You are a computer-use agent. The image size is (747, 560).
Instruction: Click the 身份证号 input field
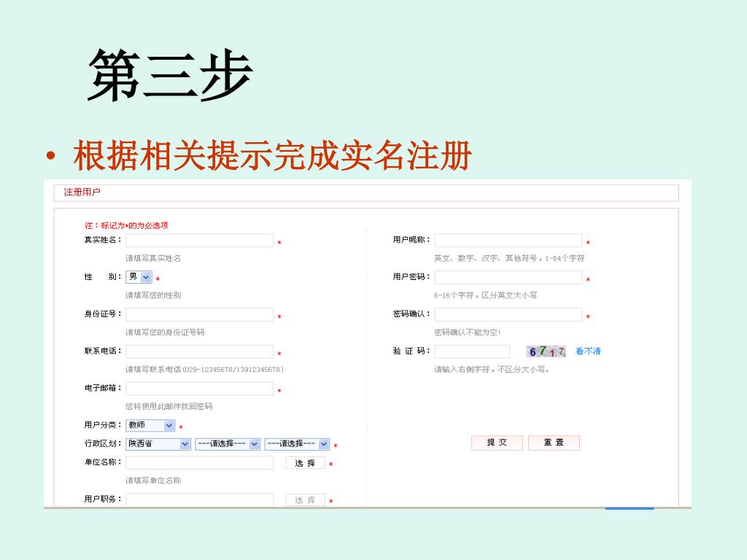(199, 315)
